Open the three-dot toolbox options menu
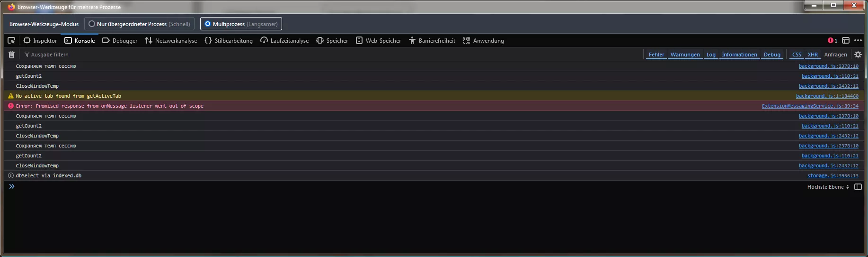The height and width of the screenshot is (257, 868). click(x=858, y=41)
